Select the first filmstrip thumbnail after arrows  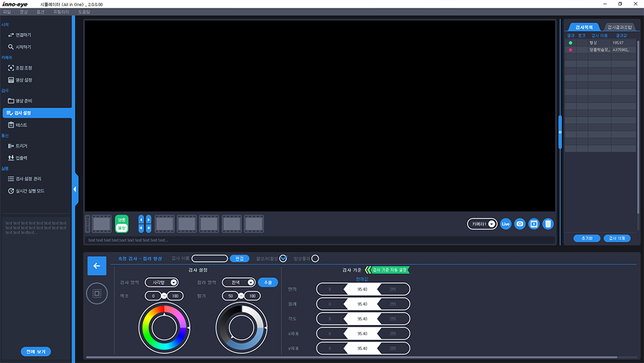coord(165,224)
